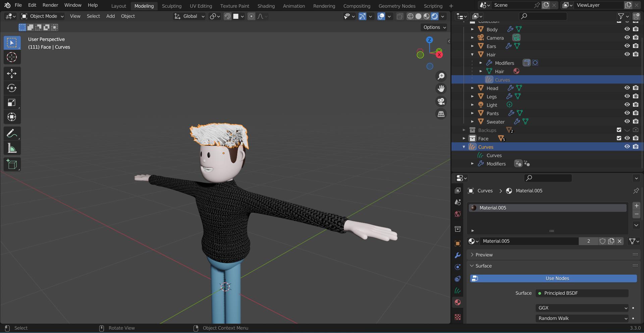The image size is (644, 333).
Task: Select the Annotate tool
Action: coord(12,134)
